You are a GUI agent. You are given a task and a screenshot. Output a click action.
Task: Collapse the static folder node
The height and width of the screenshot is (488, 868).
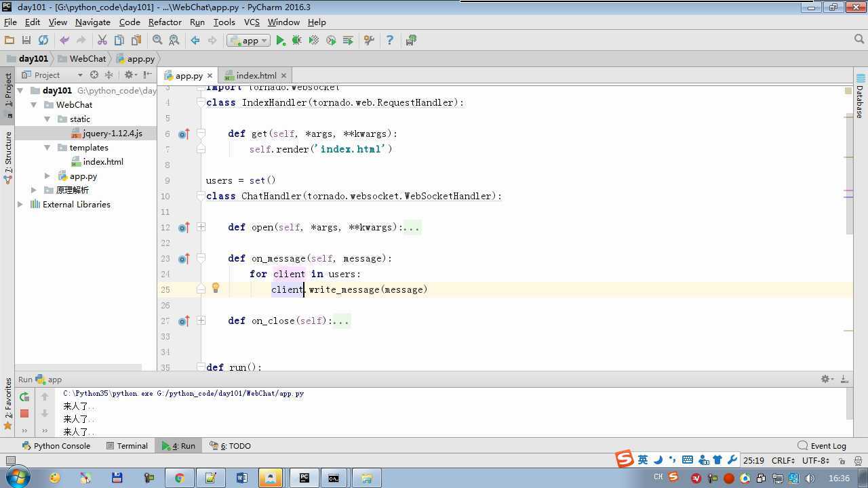[x=47, y=119]
